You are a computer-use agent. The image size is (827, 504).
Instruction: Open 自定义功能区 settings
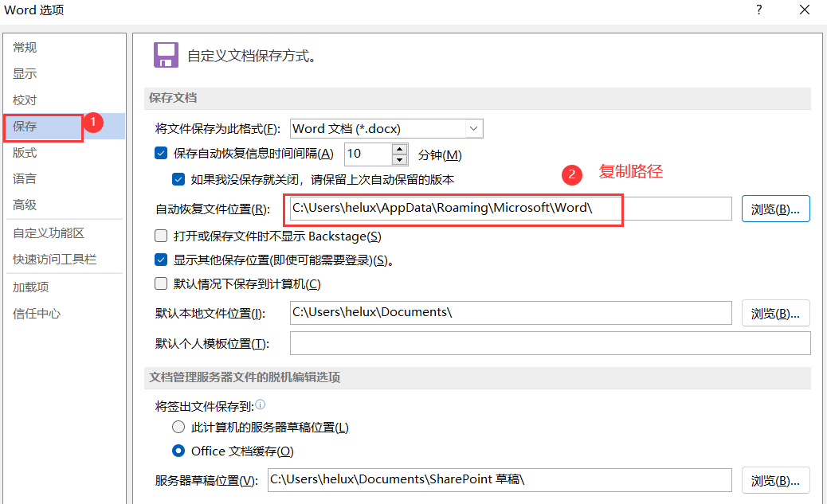coord(48,233)
